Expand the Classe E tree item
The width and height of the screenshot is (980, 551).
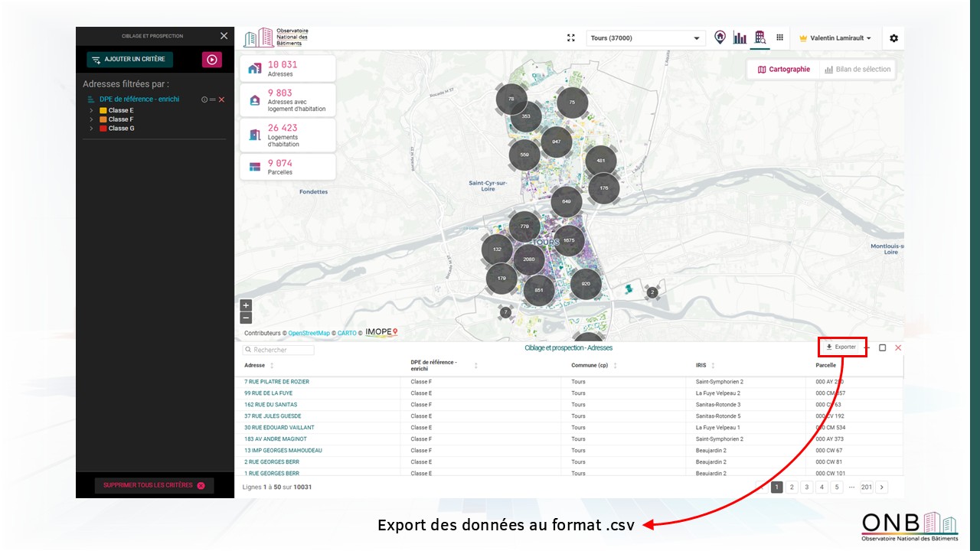coord(92,110)
